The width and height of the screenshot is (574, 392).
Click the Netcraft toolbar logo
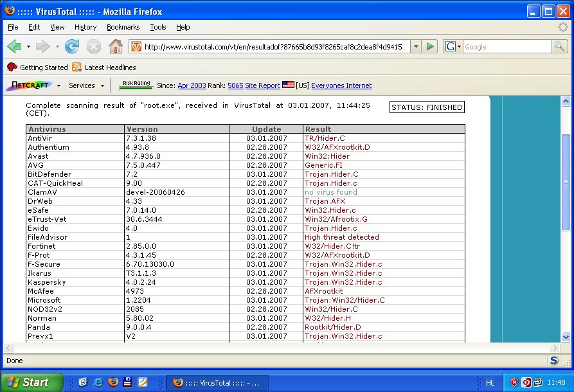(30, 85)
